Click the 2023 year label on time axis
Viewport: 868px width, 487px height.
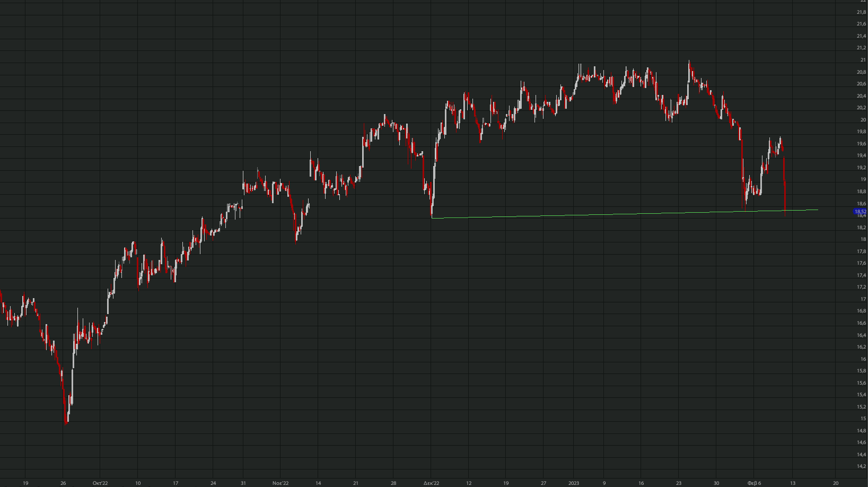[574, 483]
